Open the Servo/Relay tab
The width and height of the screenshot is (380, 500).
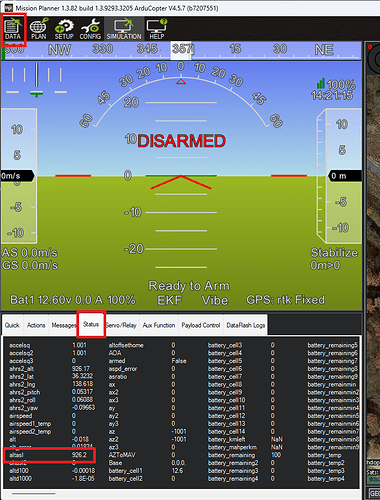coord(122,325)
